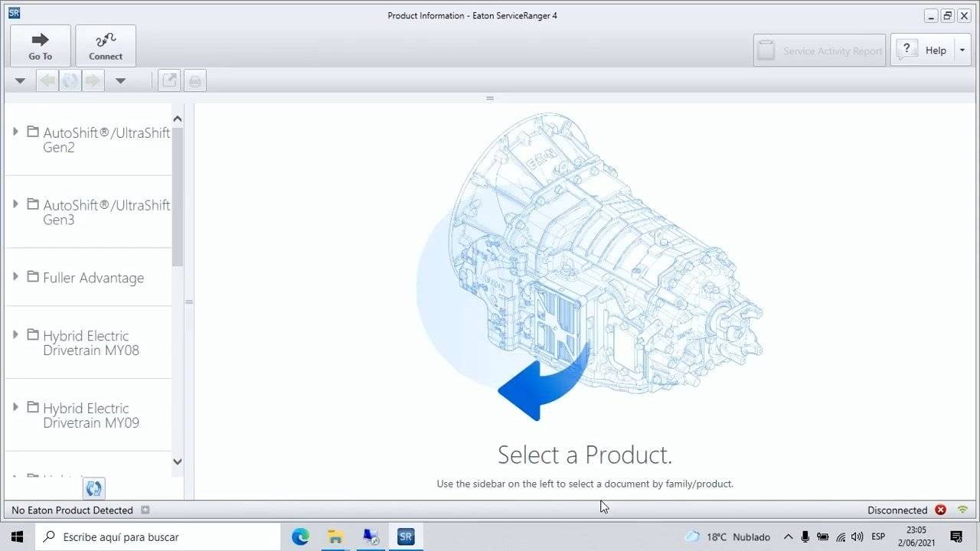
Task: Expand AutoShift/UltraShift Gen3 tree node
Action: tap(15, 204)
